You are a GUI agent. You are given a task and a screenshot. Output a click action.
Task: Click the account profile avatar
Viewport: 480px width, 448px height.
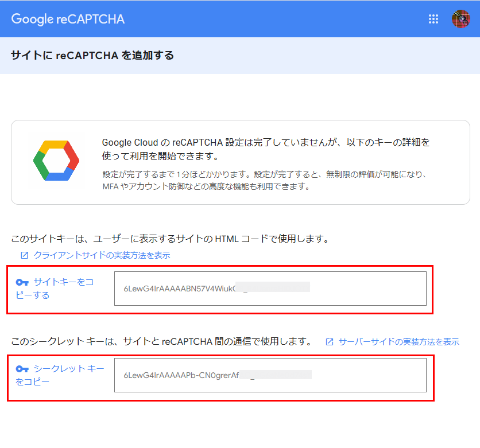460,19
